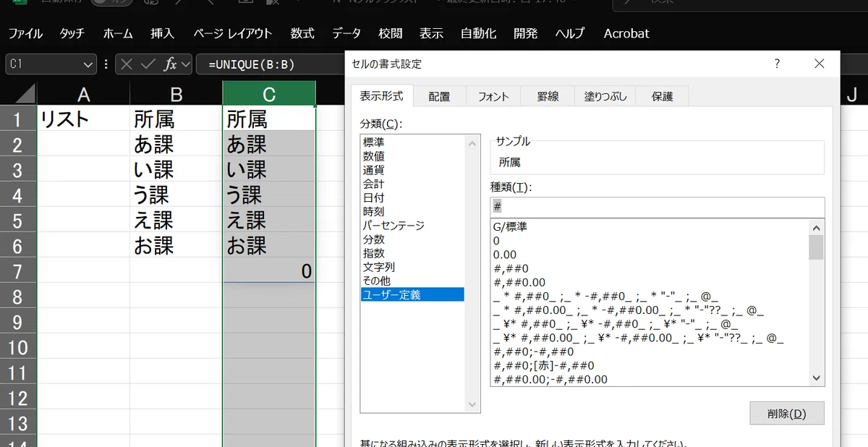Click format type list scroll-up arrow

(x=817, y=227)
